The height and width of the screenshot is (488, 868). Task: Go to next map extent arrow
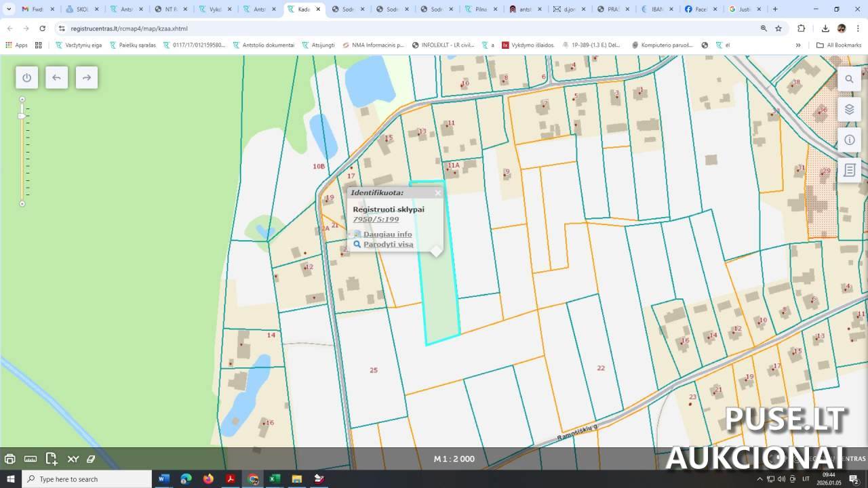pos(86,77)
